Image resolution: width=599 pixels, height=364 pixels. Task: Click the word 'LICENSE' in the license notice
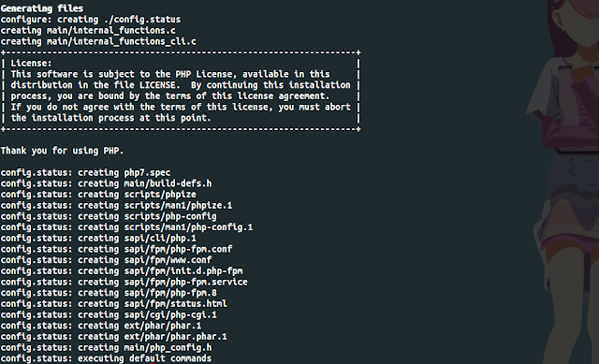pyautogui.click(x=157, y=85)
